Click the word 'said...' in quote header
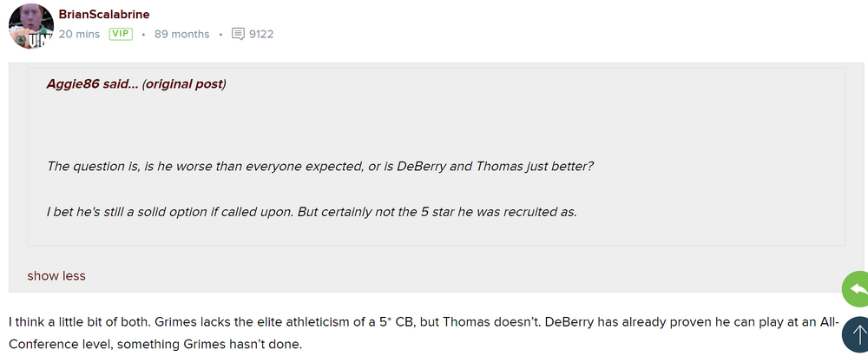Image resolution: width=868 pixels, height=363 pixels. (x=122, y=84)
